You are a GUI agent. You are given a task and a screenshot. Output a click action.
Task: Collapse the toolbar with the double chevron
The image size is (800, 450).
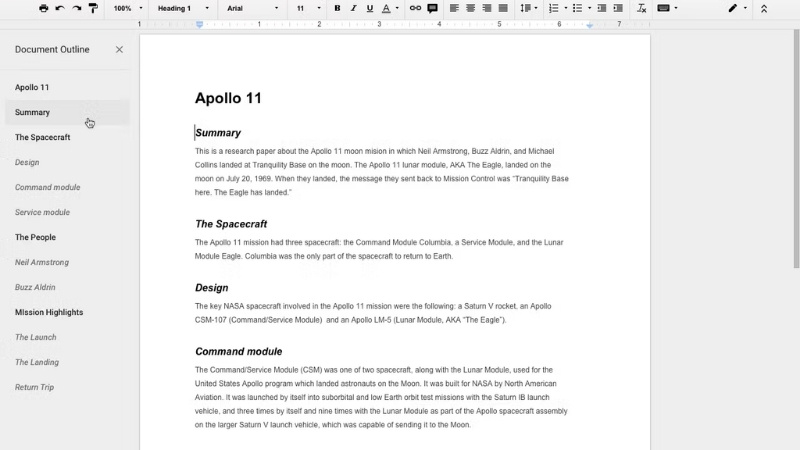[x=764, y=8]
